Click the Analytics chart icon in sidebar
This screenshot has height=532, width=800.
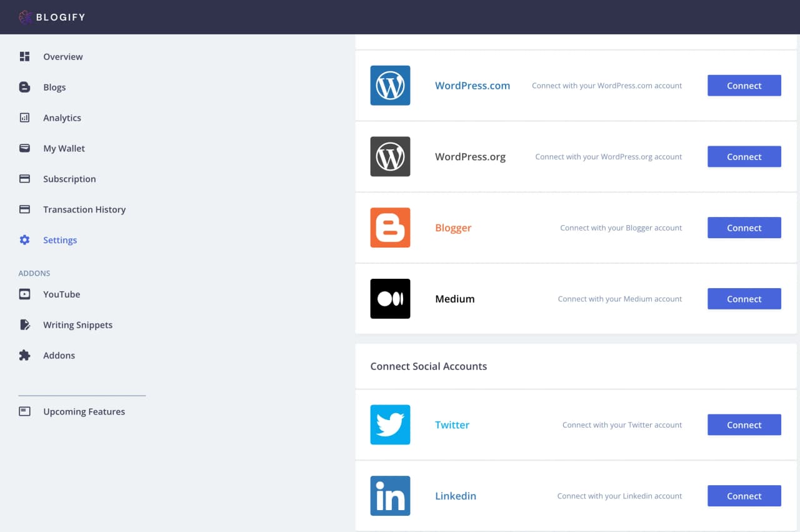click(x=24, y=118)
